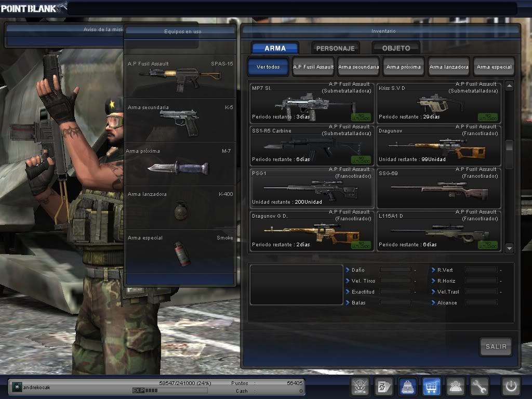Click the equipped M-7 knife slot
The width and height of the screenshot is (532, 399).
tap(180, 164)
